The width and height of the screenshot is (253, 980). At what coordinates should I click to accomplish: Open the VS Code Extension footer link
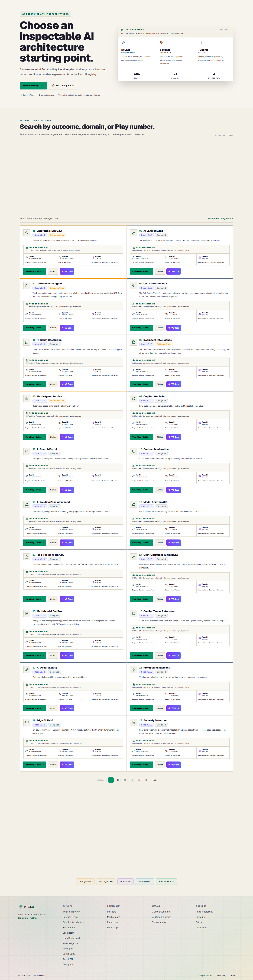pyautogui.click(x=161, y=917)
